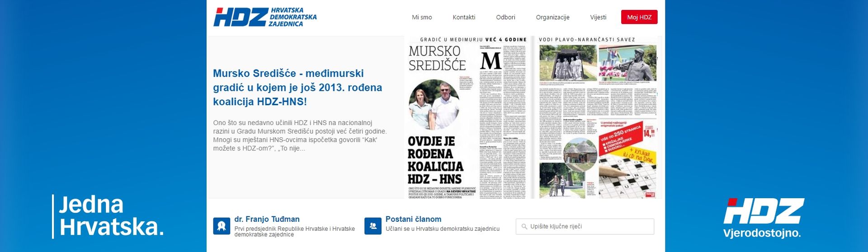Open the Mursko Središće article headline
This screenshot has width=868, height=252.
pyautogui.click(x=297, y=87)
